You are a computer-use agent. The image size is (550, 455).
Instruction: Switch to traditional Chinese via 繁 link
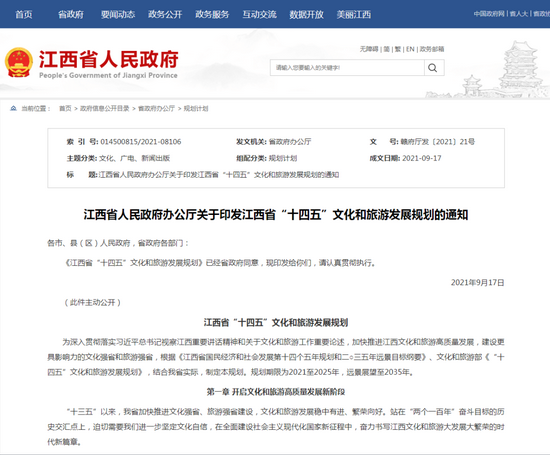(x=398, y=49)
